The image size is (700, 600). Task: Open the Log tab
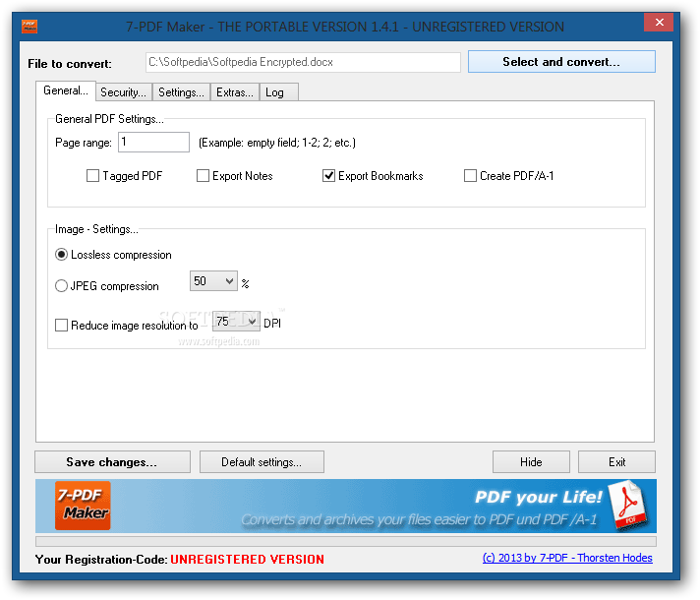[x=278, y=92]
